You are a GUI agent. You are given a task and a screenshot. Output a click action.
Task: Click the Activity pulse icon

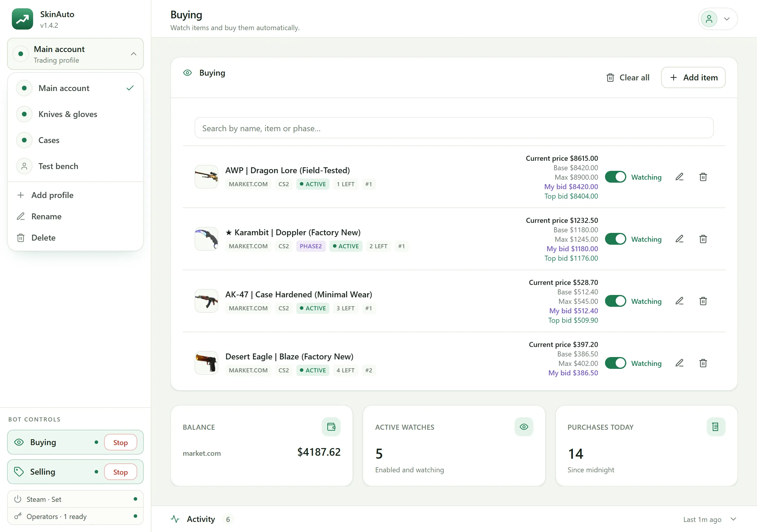[x=175, y=519]
